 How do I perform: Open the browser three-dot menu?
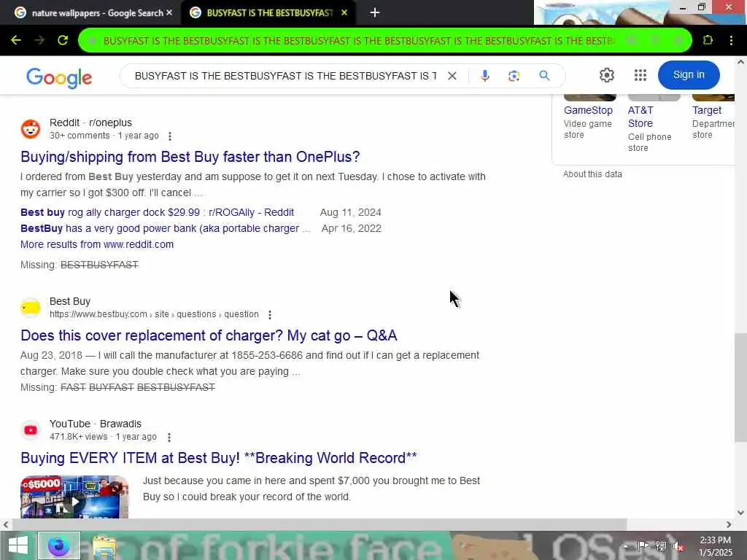pyautogui.click(x=731, y=41)
